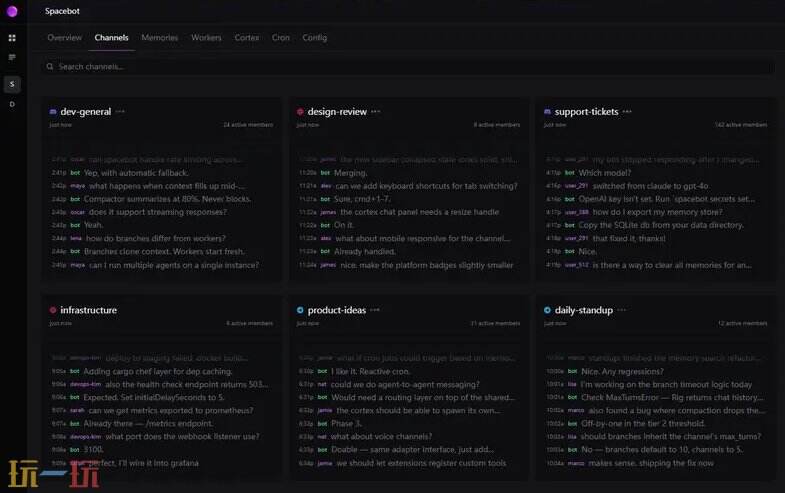Click the product-ideas blue platform badge
This screenshot has height=493, width=785.
(x=300, y=310)
